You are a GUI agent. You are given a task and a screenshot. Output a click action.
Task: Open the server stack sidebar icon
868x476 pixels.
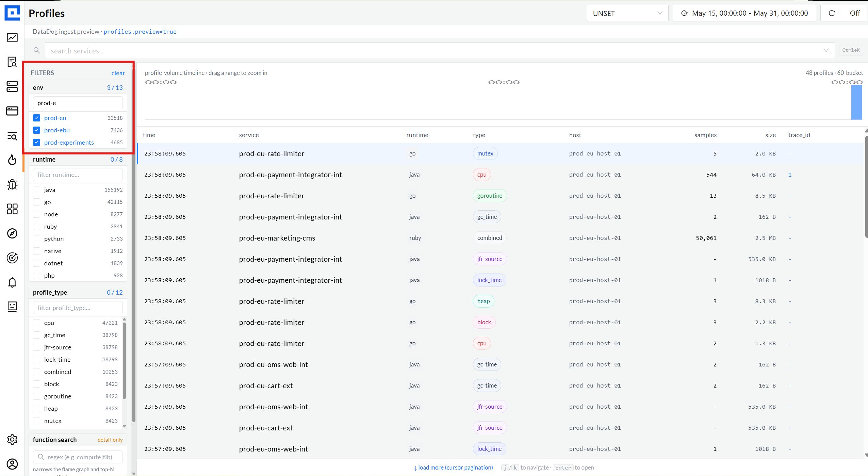pos(12,86)
